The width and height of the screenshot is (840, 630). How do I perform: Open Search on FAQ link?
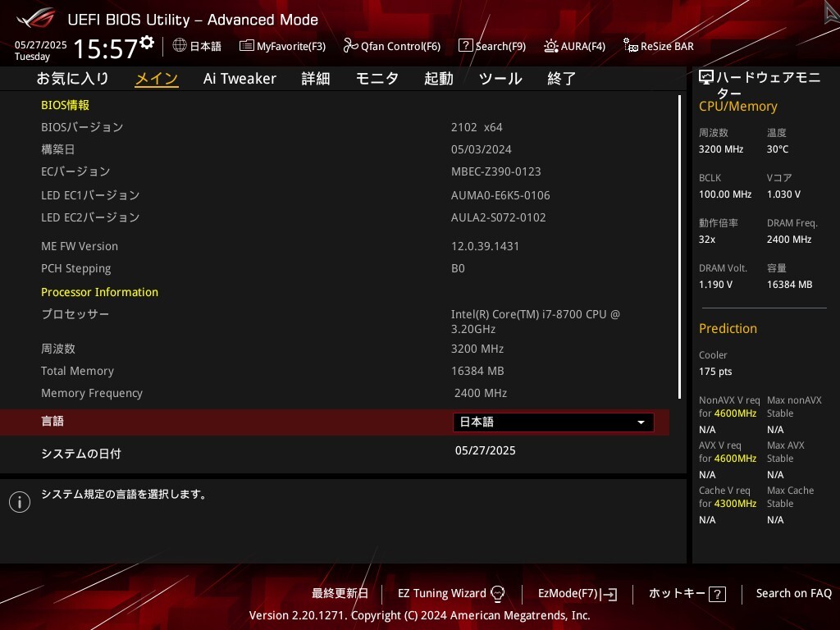793,594
